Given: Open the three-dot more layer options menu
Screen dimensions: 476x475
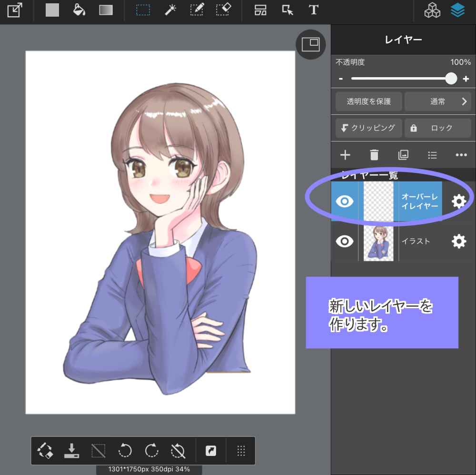Looking at the screenshot, I should click(x=461, y=155).
